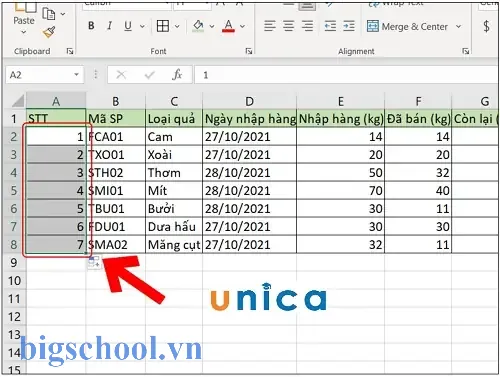
Task: Click the Mã SP header cell
Action: pos(116,118)
